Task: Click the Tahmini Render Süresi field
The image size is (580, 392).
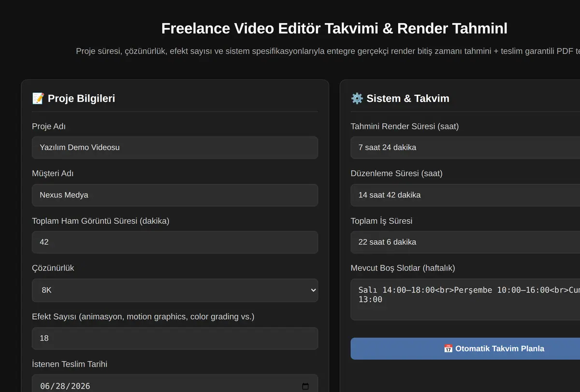Action: coord(465,147)
